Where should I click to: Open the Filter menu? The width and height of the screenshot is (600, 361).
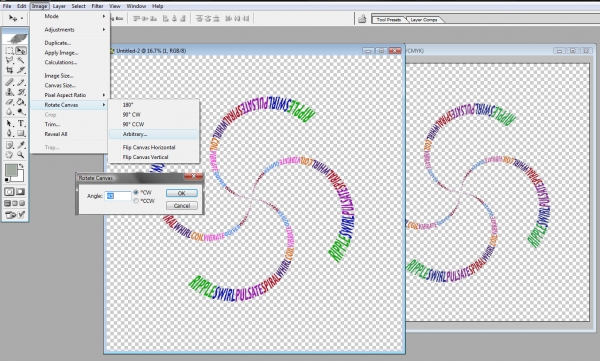point(97,6)
